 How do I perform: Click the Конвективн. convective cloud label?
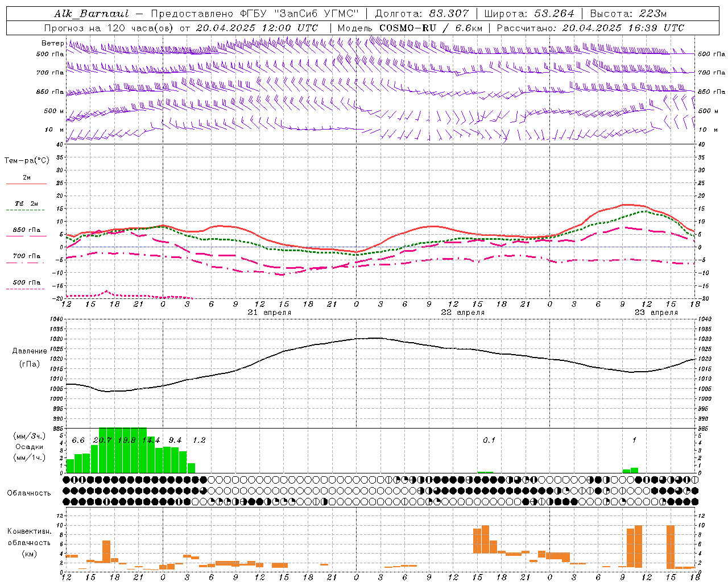click(x=29, y=531)
